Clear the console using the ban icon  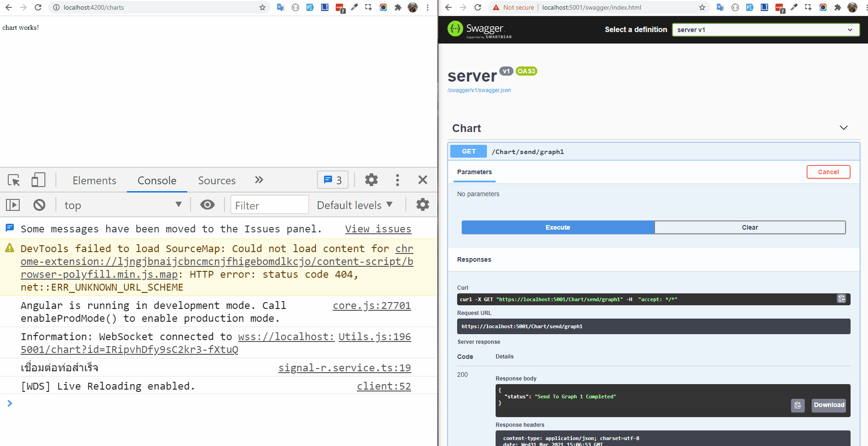pos(39,205)
